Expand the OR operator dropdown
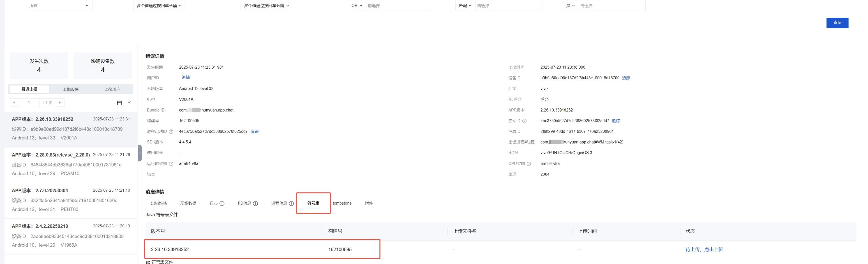Screen dimensions: 868x264 click(x=357, y=6)
